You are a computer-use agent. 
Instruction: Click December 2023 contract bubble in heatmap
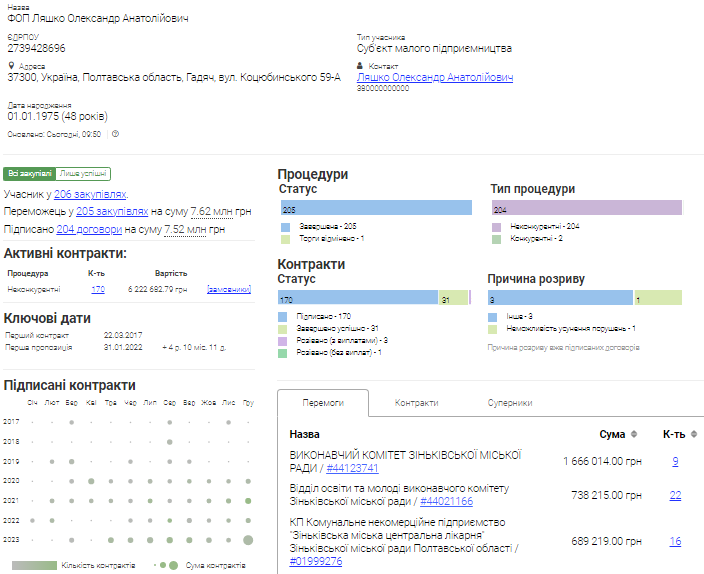tap(247, 540)
